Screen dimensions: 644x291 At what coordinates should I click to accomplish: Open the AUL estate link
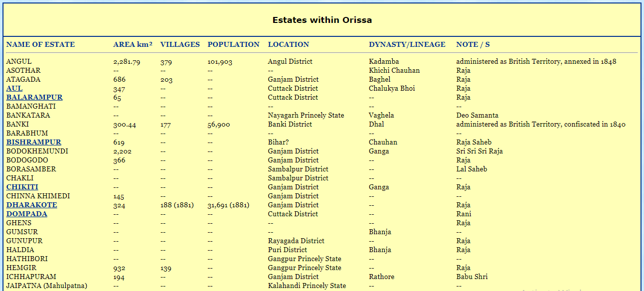pos(14,89)
